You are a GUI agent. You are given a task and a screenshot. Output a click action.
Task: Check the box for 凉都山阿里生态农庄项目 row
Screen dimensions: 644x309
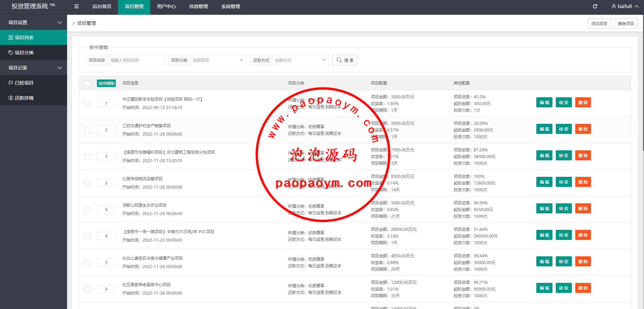[x=87, y=210]
